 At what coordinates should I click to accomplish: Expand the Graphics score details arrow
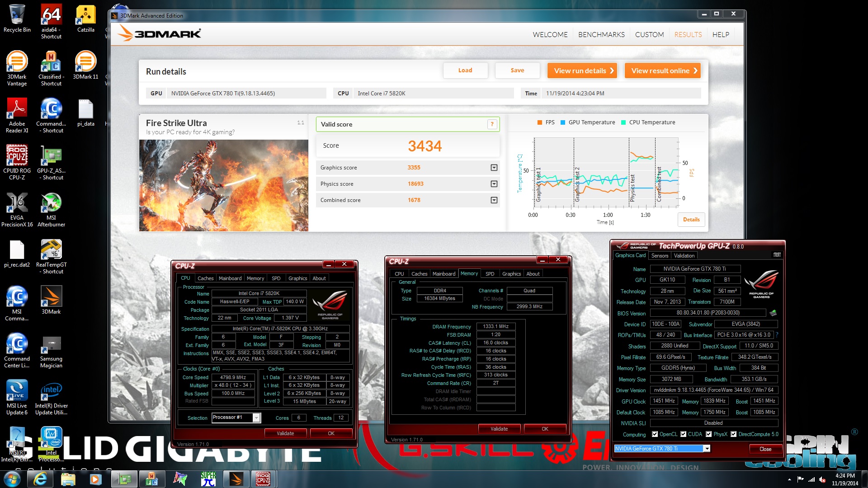pyautogui.click(x=494, y=168)
